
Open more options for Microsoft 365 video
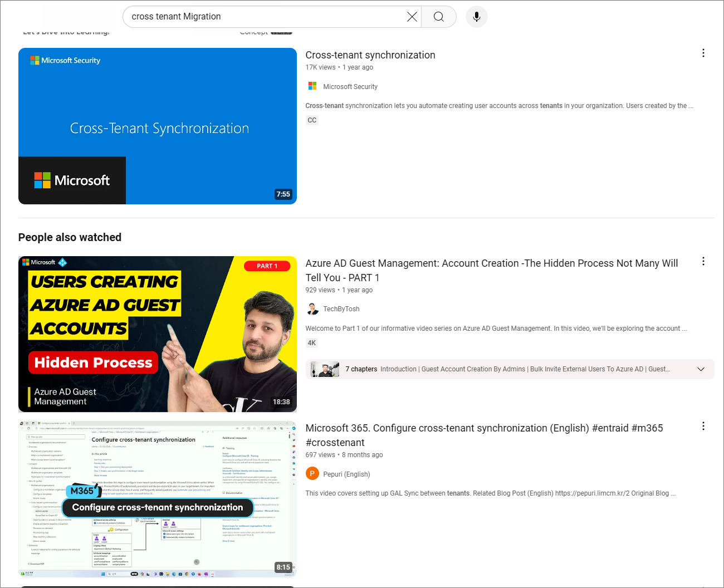[x=703, y=426]
